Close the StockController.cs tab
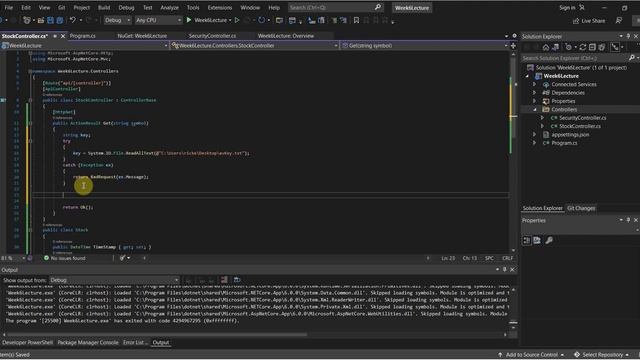Image resolution: width=640 pixels, height=360 pixels. 63,36
